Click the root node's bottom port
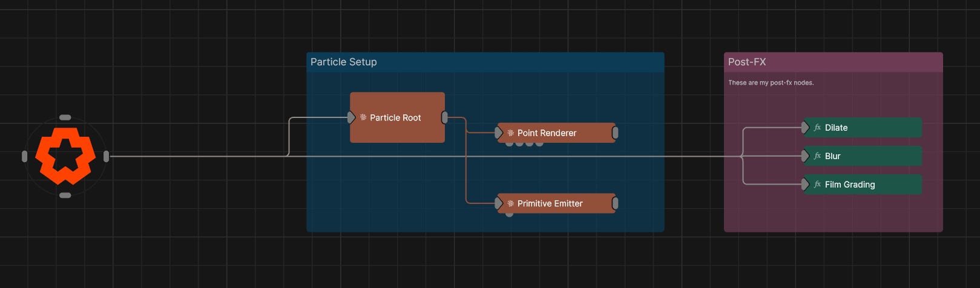The width and height of the screenshot is (980, 288). [65, 195]
